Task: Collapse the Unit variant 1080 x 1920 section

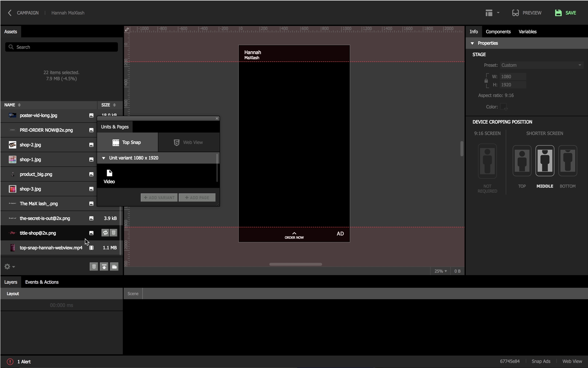Action: 103,158
